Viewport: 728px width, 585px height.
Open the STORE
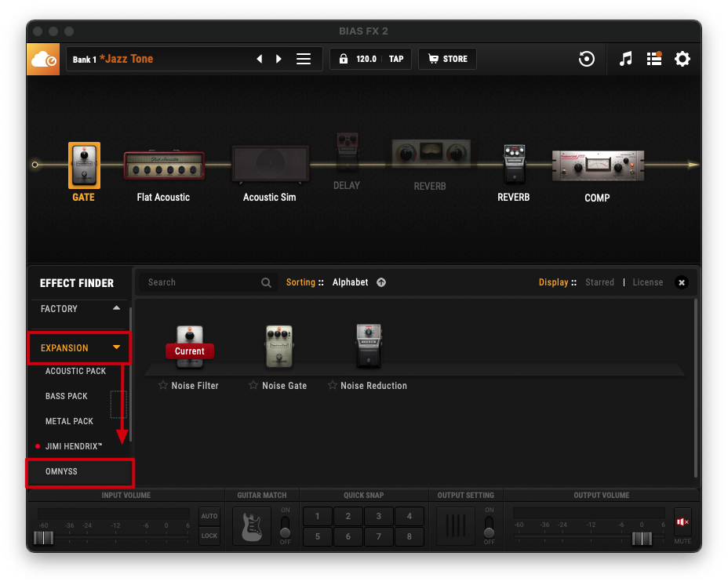[x=448, y=59]
